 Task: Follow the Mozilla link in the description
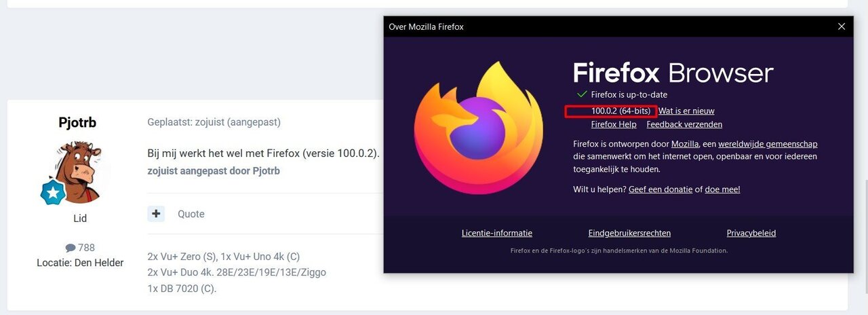tap(684, 144)
